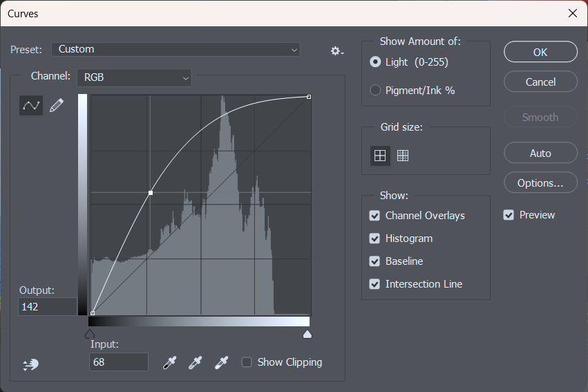This screenshot has width=588, height=392.
Task: Toggle Intersection Line checkbox
Action: pyautogui.click(x=374, y=284)
